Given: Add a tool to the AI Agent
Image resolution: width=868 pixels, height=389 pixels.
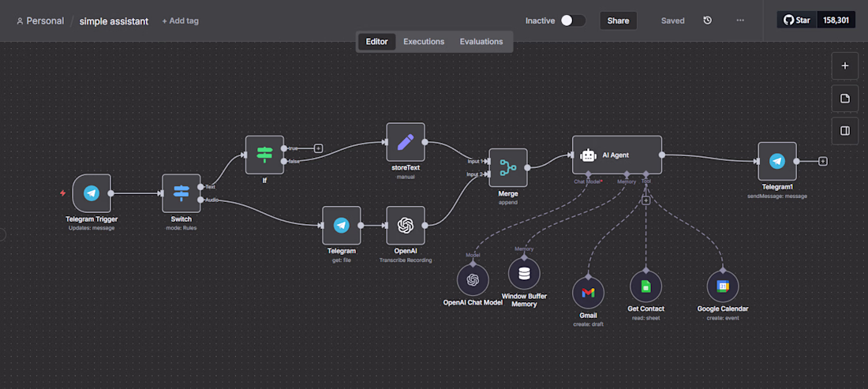Looking at the screenshot, I should point(645,200).
